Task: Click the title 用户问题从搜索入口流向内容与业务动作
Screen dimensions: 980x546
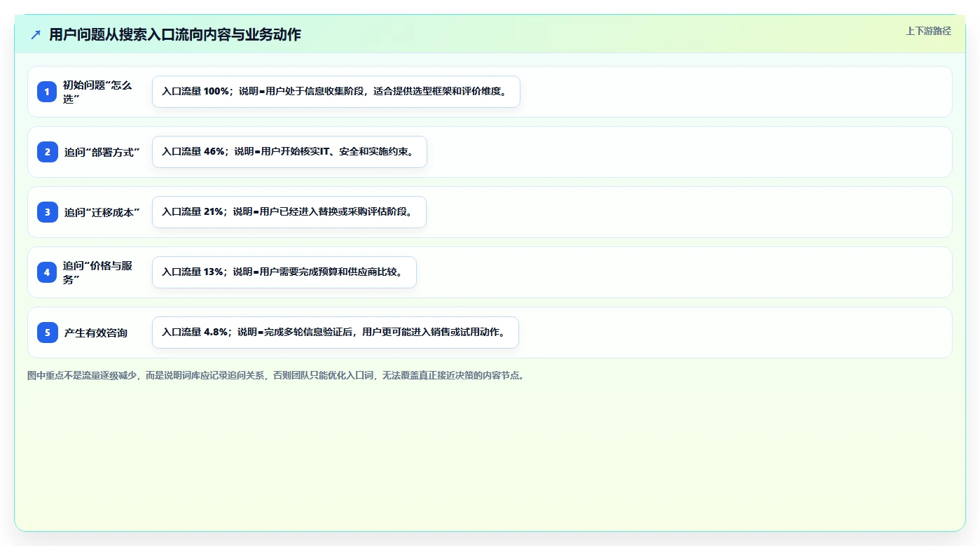Action: click(x=175, y=34)
